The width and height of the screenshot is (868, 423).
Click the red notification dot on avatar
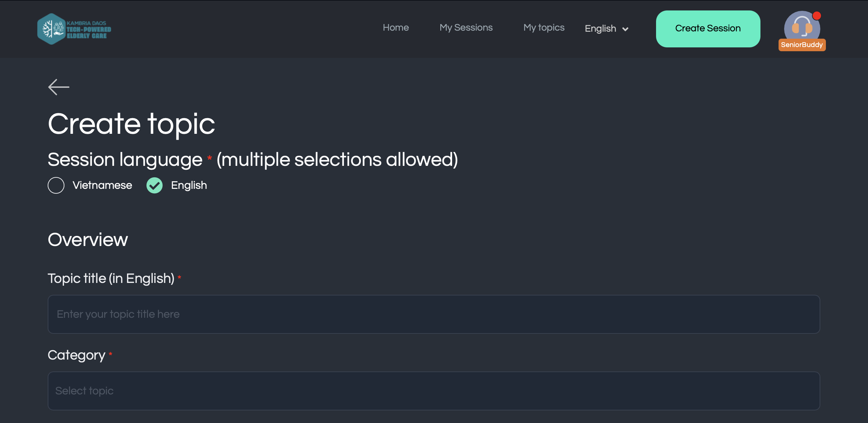tap(817, 16)
